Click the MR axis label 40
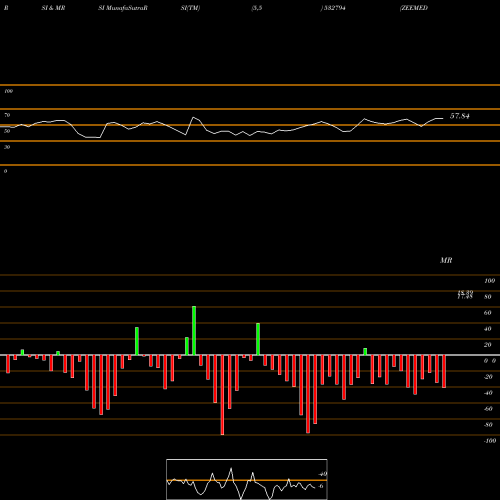This screenshot has height=500, width=500. click(x=488, y=329)
